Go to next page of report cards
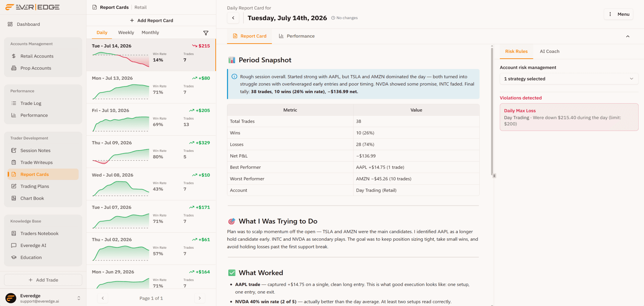Image resolution: width=644 pixels, height=306 pixels. coord(200,298)
